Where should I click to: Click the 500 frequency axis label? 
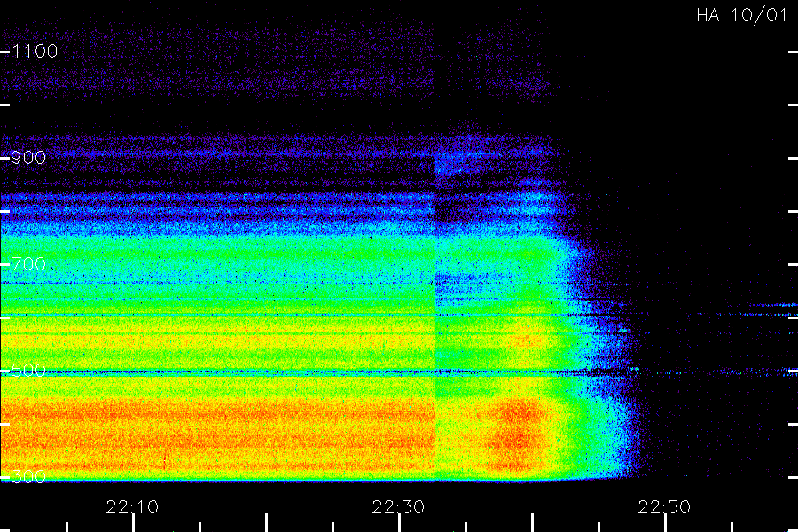(x=28, y=370)
